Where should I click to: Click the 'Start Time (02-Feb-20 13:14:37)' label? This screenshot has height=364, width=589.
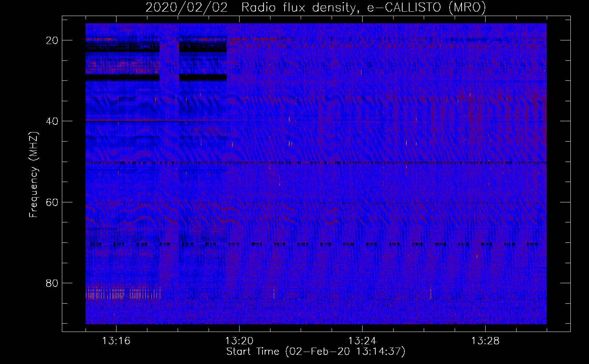tap(316, 352)
